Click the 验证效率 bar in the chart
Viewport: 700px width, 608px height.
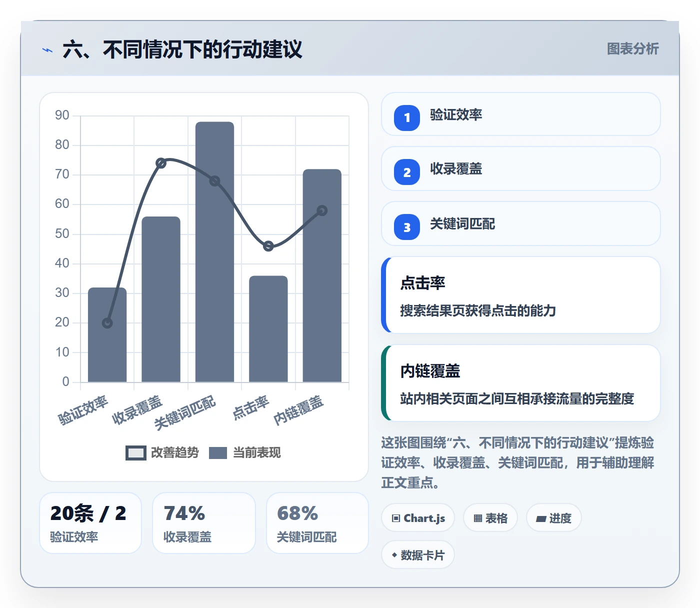[x=107, y=335]
